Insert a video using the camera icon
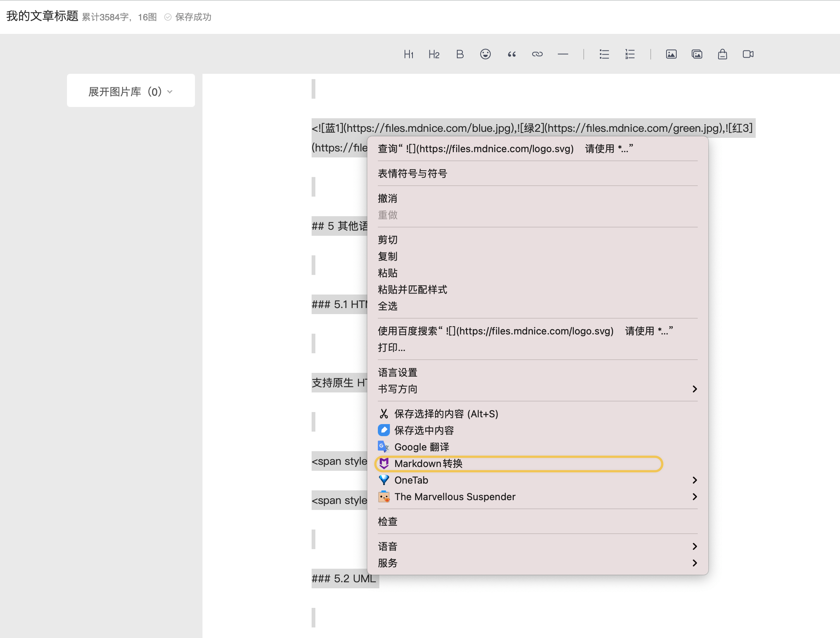Screen dimensions: 840x638 click(748, 54)
